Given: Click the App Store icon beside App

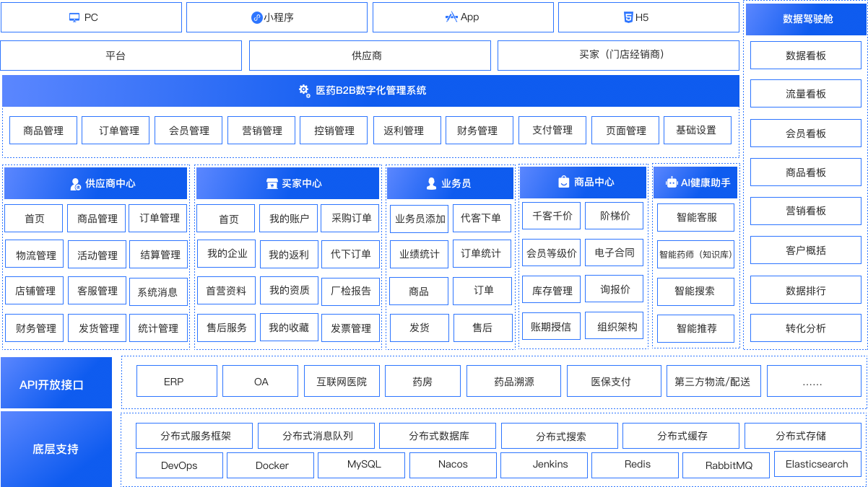Looking at the screenshot, I should [451, 17].
